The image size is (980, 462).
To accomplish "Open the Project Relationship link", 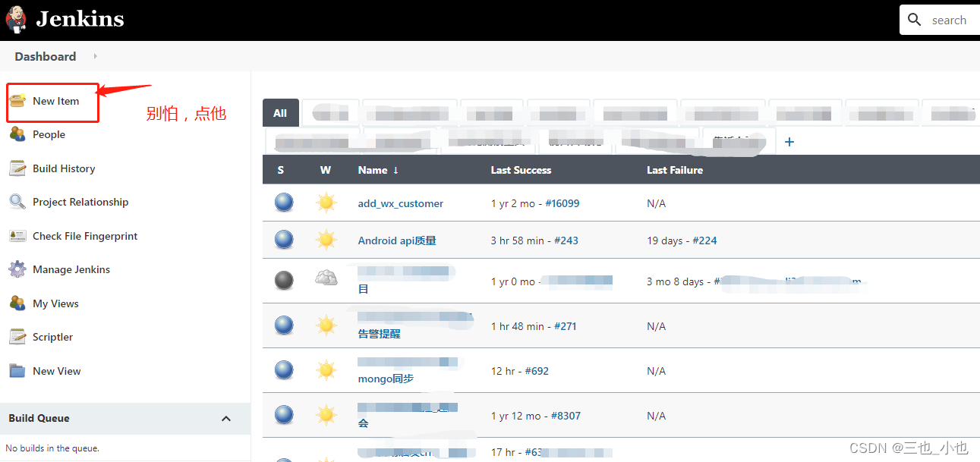I will (x=80, y=202).
